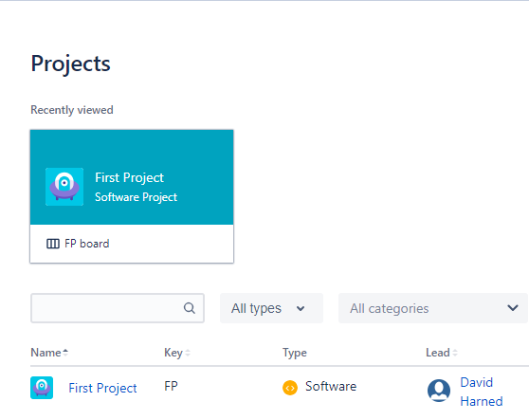The width and height of the screenshot is (529, 420).
Task: Sort by the Lead column arrows
Action: [x=455, y=353]
